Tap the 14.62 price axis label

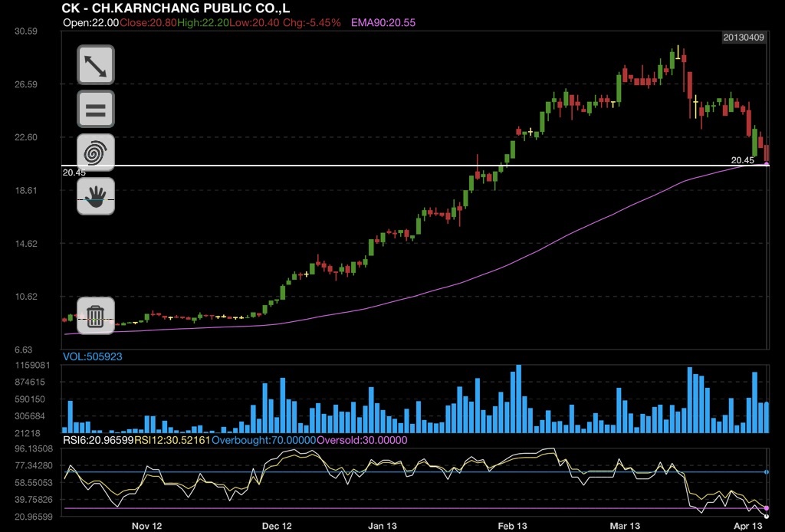tap(26, 245)
